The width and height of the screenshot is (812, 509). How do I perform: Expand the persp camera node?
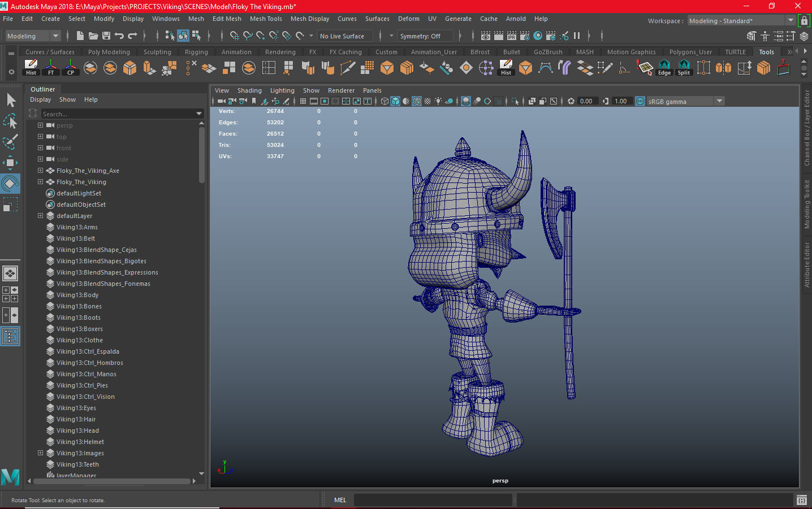point(40,125)
